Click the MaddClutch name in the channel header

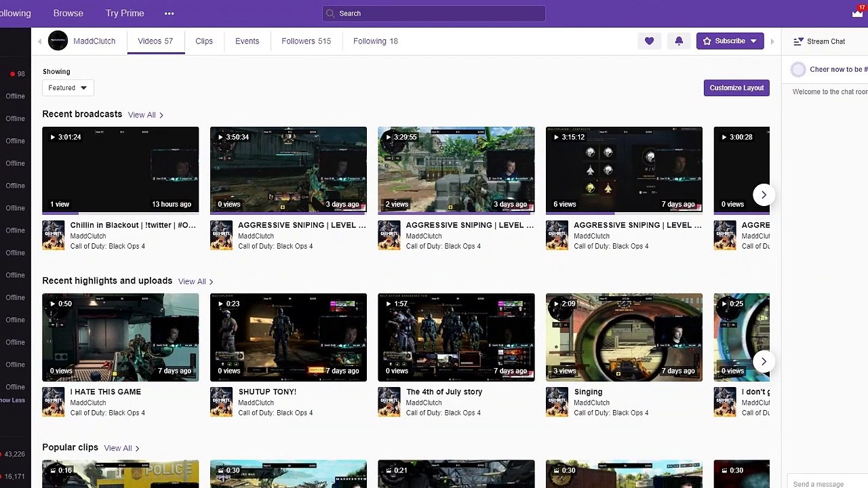94,41
